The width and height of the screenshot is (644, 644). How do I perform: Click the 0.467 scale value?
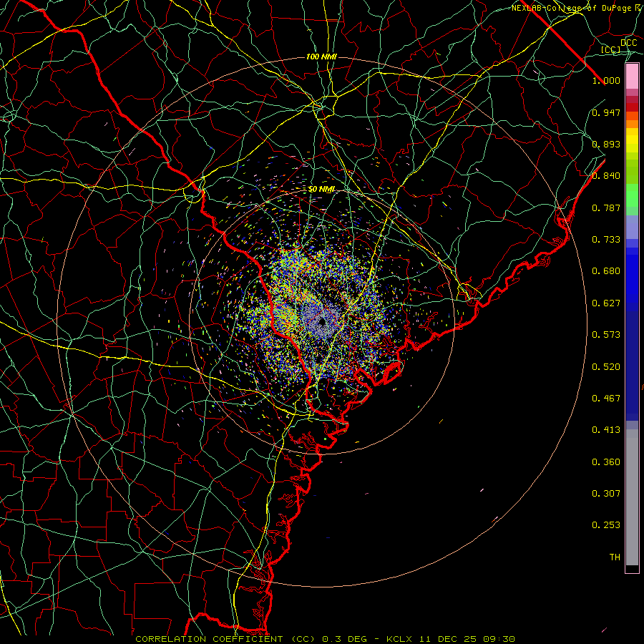(x=606, y=399)
